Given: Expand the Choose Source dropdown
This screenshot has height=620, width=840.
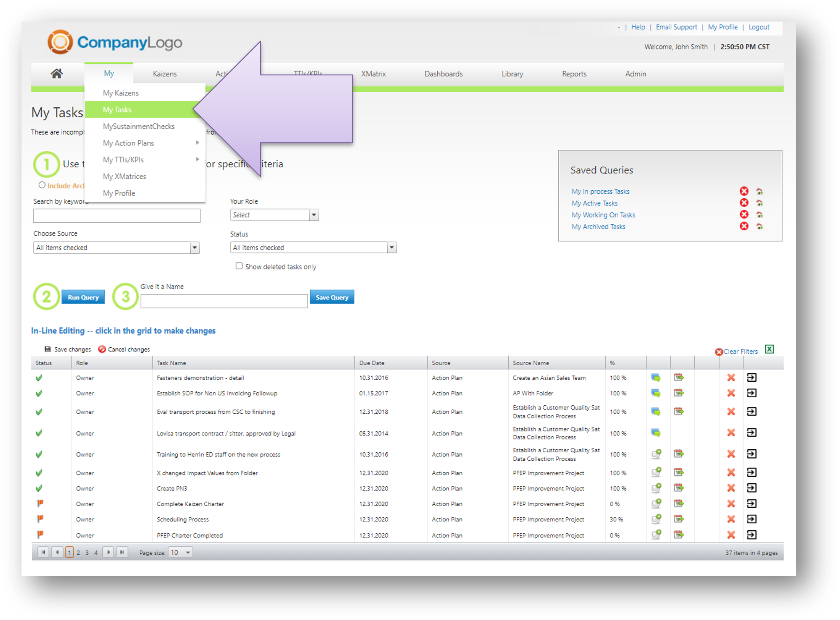Looking at the screenshot, I should (x=194, y=248).
